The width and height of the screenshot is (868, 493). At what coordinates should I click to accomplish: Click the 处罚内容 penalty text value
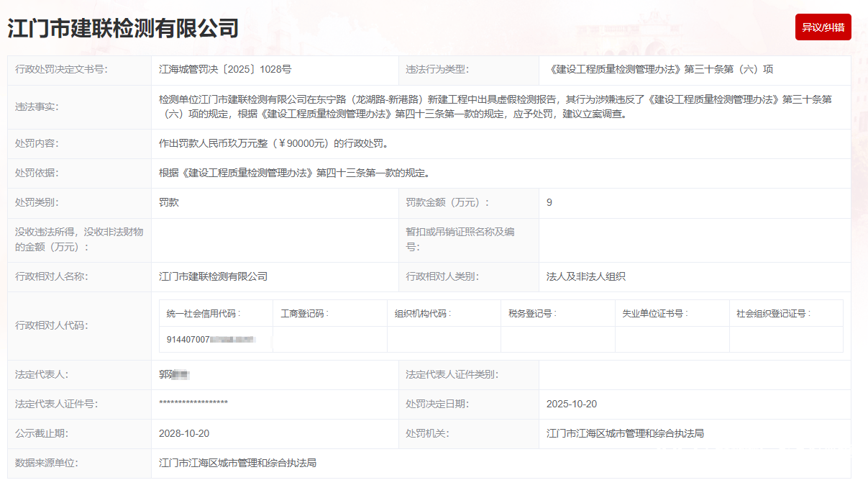273,143
